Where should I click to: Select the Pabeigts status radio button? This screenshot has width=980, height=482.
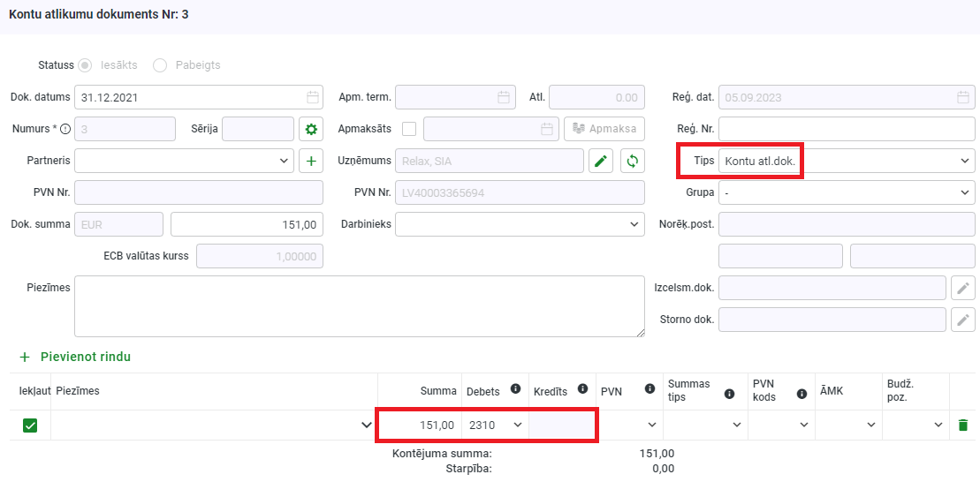point(160,65)
